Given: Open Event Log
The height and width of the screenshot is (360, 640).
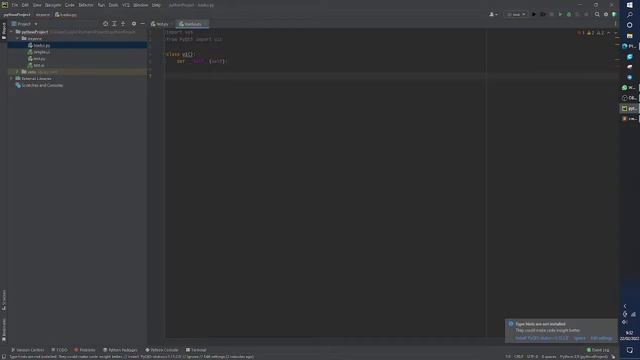Looking at the screenshot, I should pyautogui.click(x=598, y=350).
